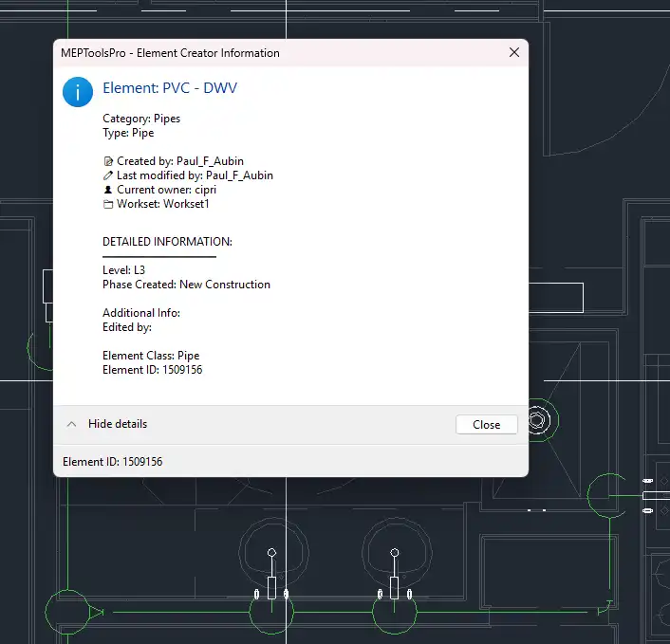This screenshot has height=644, width=670.
Task: Click the concentric-circle floor drain symbol
Action: pyautogui.click(x=537, y=418)
